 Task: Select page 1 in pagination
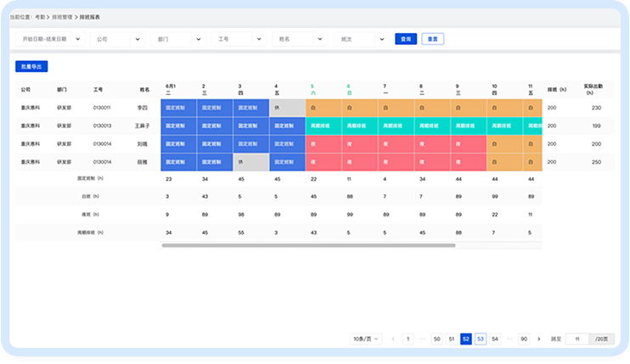pyautogui.click(x=408, y=339)
